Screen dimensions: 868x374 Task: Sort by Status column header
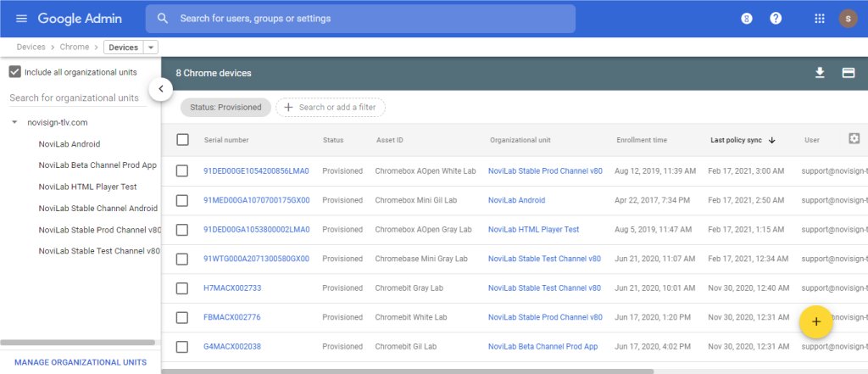333,140
